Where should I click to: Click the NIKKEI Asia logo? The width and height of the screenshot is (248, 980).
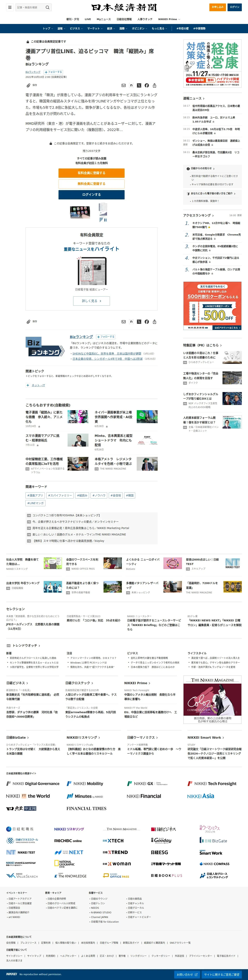point(200,796)
